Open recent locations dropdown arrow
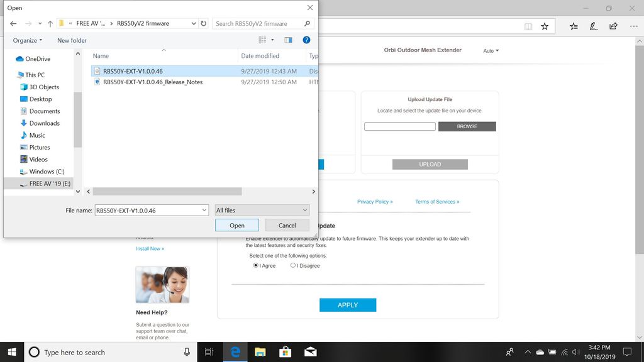Viewport: 644px width, 362px height. click(x=40, y=23)
